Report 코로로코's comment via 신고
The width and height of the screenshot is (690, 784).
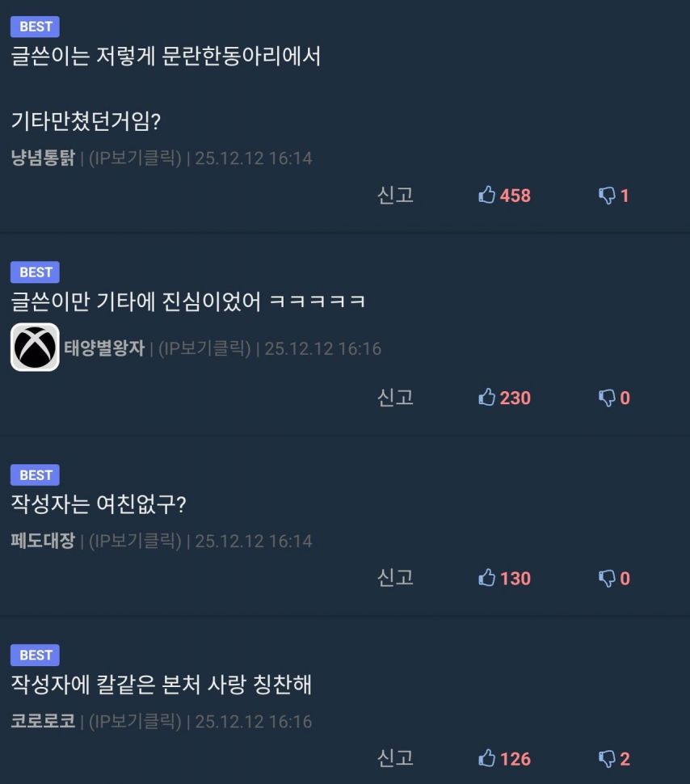coord(395,759)
